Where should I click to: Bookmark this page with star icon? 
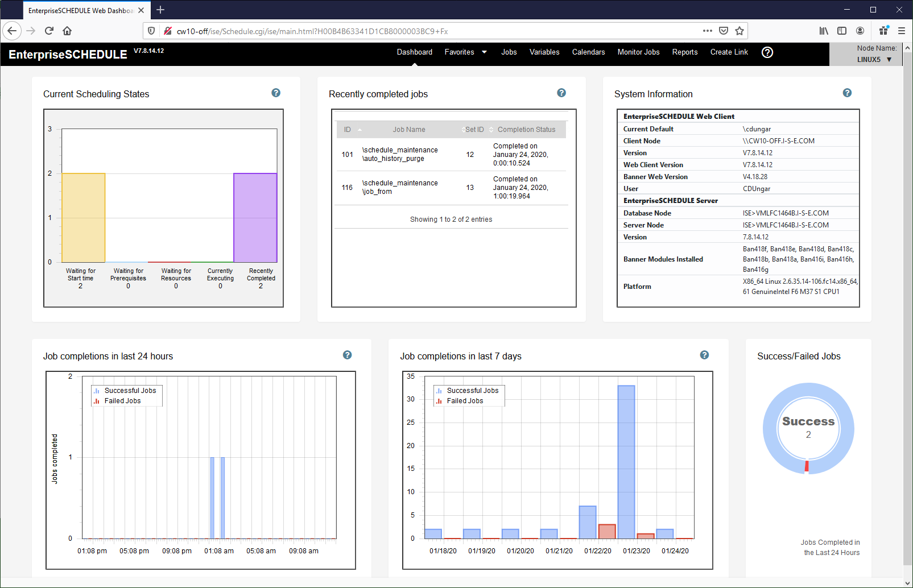point(740,31)
